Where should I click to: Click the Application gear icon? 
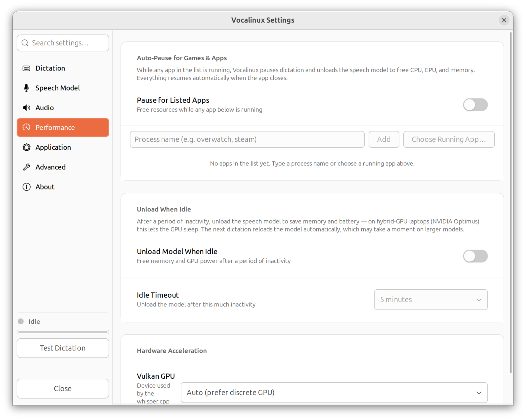click(x=26, y=147)
